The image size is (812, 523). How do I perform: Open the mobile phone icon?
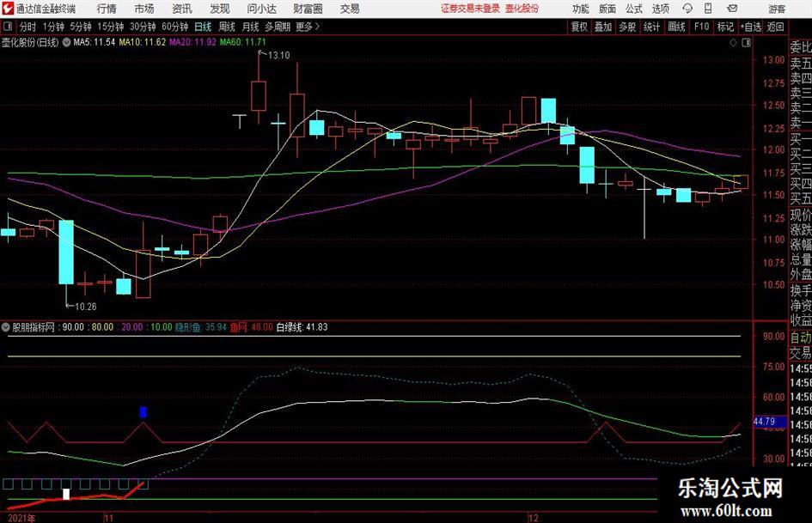click(x=708, y=9)
